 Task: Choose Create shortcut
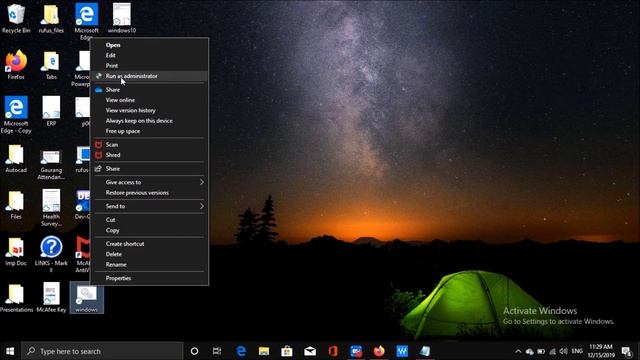point(125,244)
